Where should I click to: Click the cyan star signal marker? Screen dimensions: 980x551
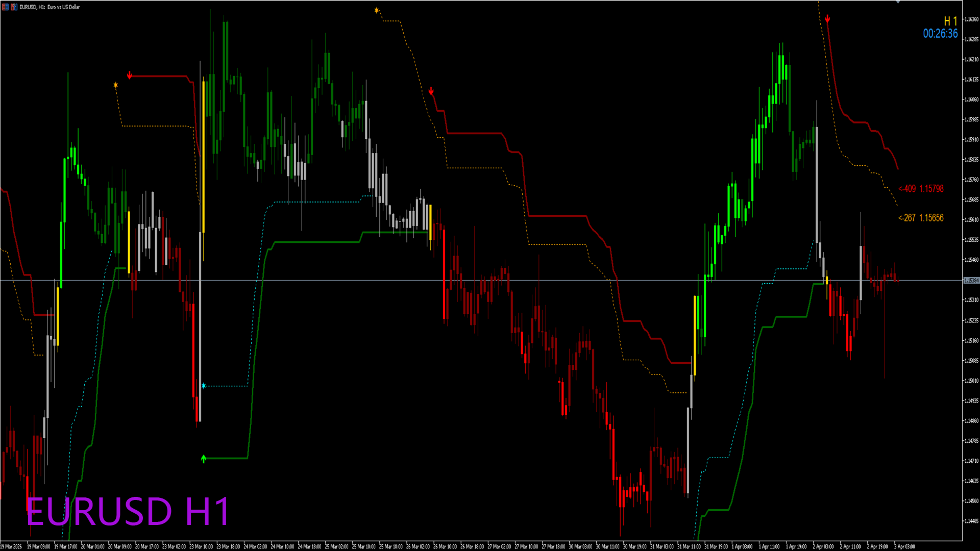204,386
